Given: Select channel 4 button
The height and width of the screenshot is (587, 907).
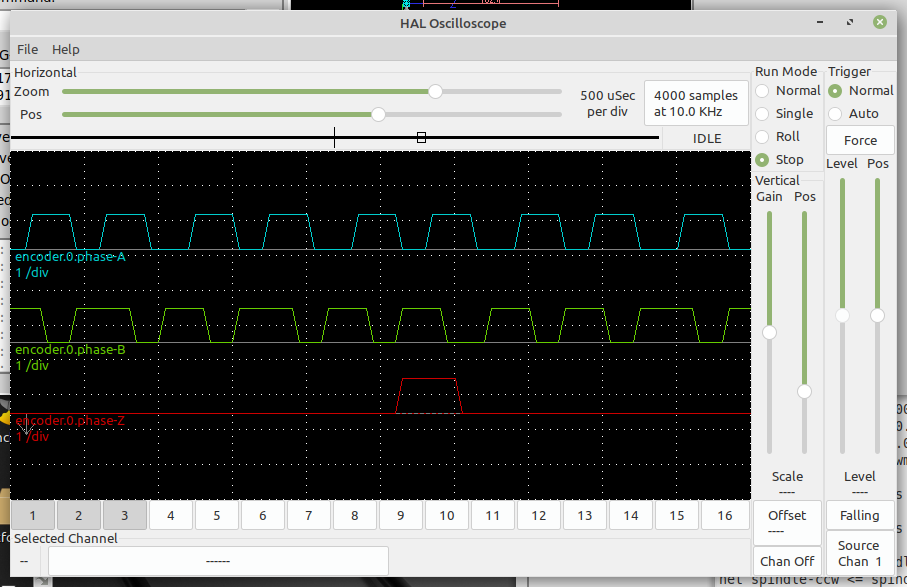Looking at the screenshot, I should [171, 516].
